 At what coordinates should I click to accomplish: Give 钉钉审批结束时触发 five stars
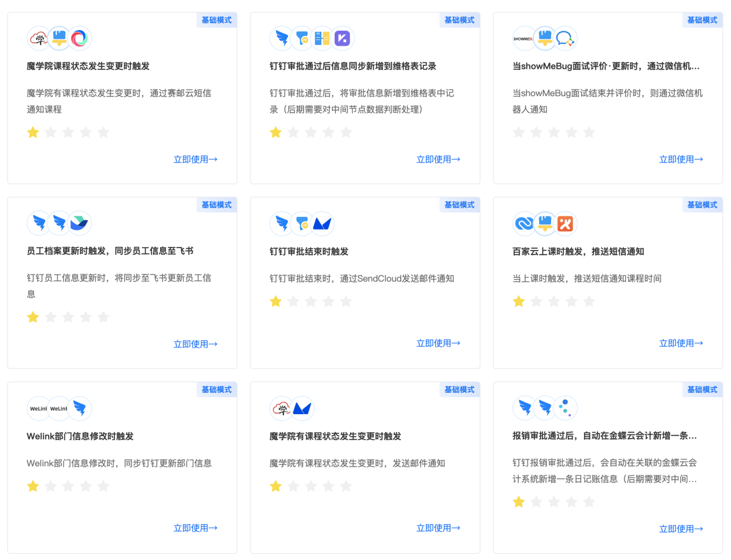click(x=346, y=301)
